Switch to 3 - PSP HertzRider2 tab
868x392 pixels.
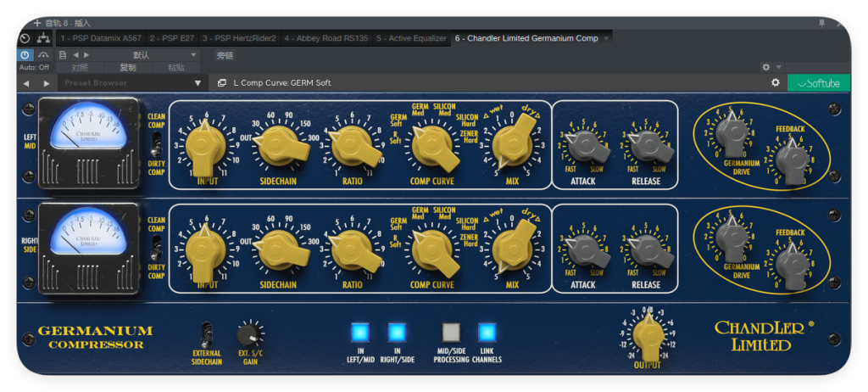[x=239, y=38]
